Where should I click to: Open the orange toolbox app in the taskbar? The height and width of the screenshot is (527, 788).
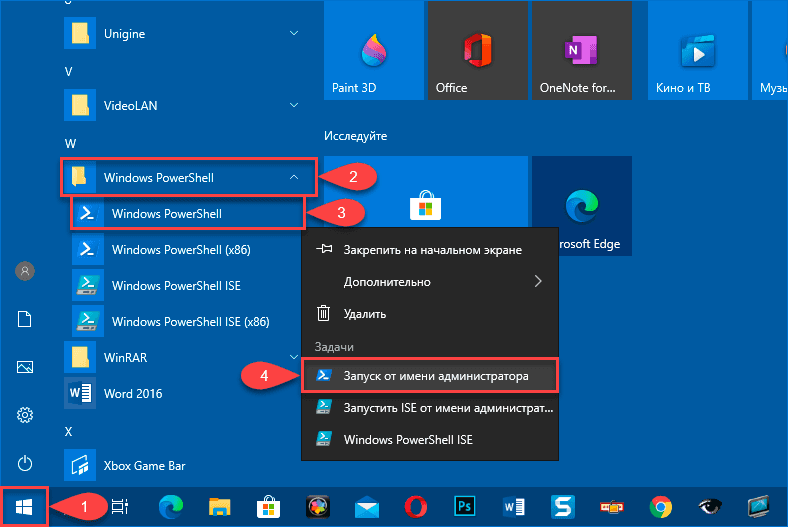[x=612, y=506]
